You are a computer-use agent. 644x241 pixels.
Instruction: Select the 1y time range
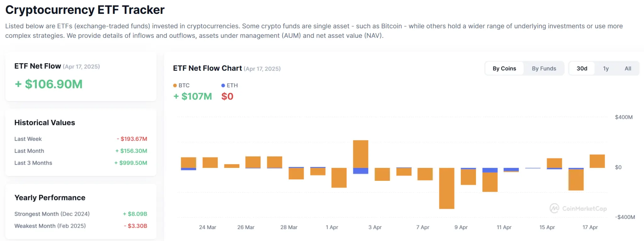tap(606, 68)
